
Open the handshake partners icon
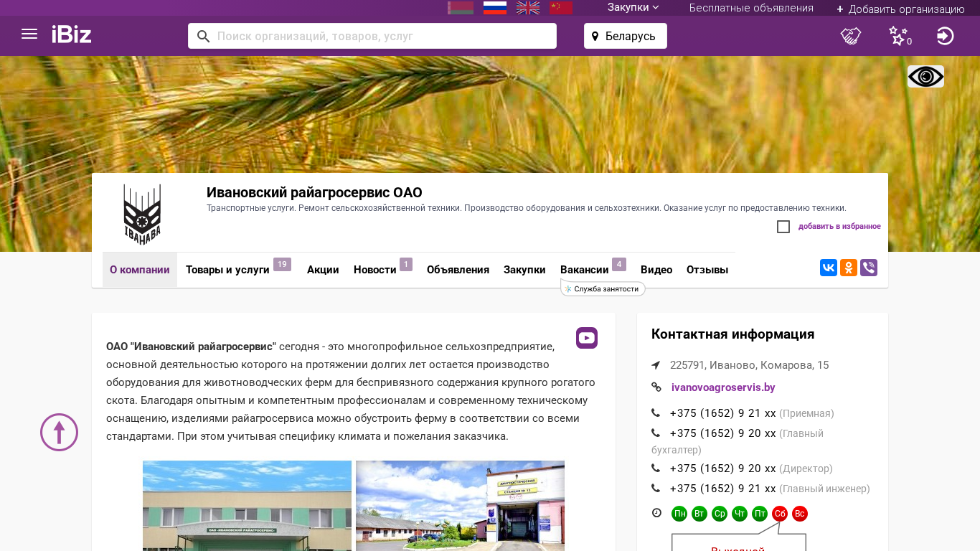click(x=851, y=36)
